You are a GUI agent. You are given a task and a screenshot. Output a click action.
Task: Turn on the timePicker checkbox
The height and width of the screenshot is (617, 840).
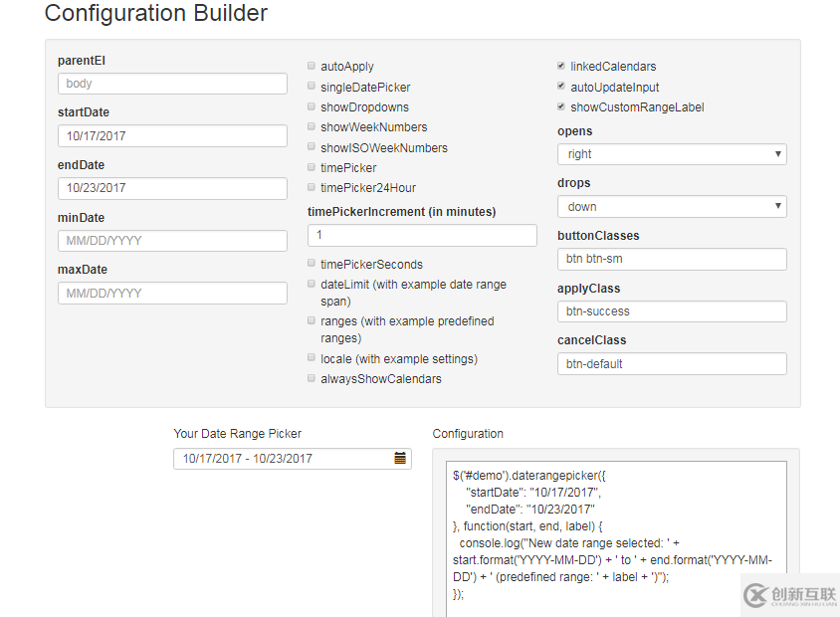pos(312,168)
